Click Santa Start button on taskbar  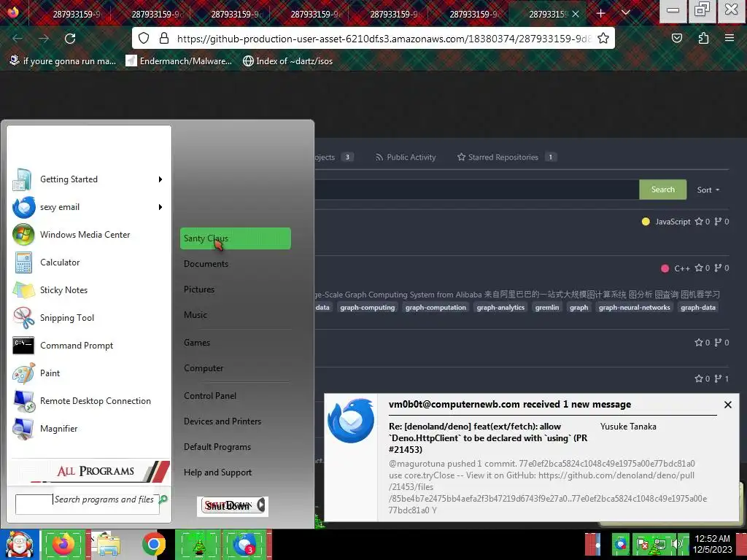19,545
